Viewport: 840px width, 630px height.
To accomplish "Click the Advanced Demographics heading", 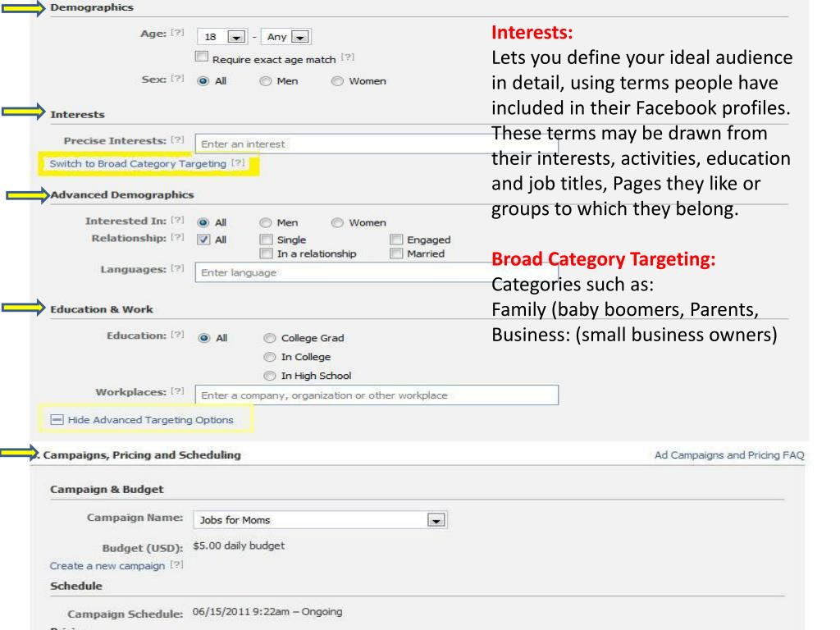I will (x=122, y=194).
